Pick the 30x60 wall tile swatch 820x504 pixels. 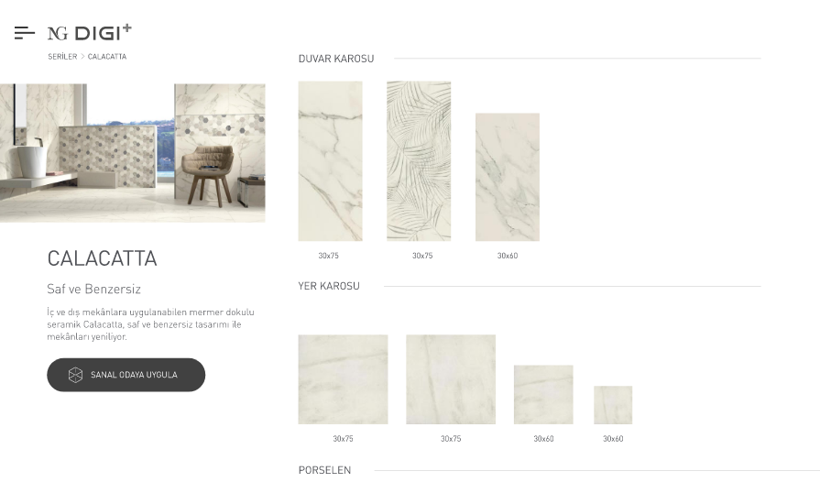(508, 177)
